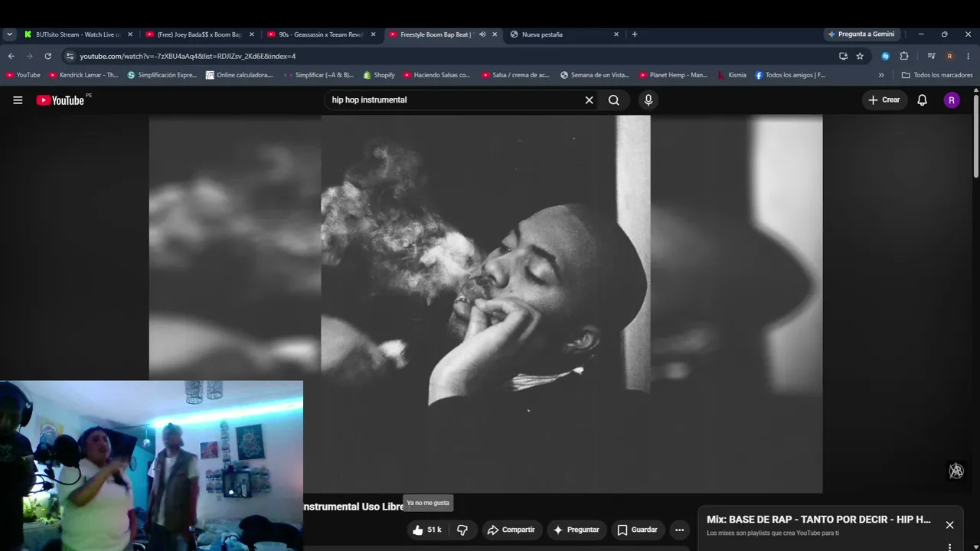Open the media controls in Chrome toolbar
This screenshot has width=980, height=551.
point(931,56)
